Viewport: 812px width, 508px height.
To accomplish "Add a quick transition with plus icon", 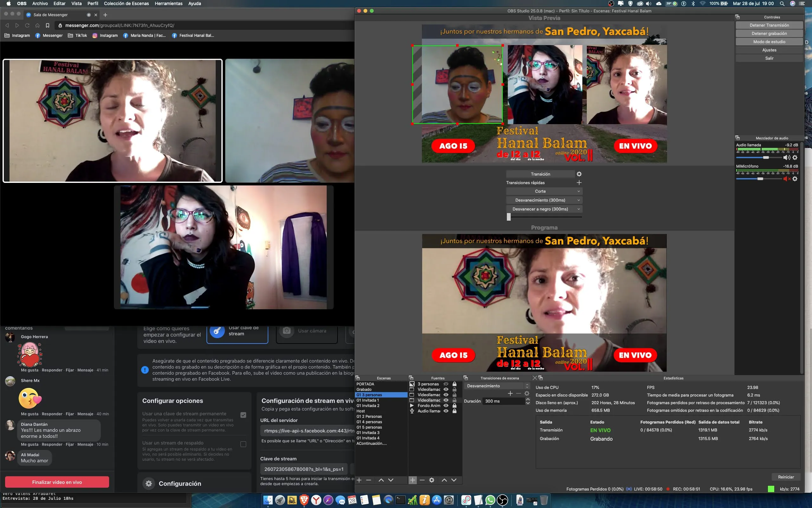I will point(579,183).
